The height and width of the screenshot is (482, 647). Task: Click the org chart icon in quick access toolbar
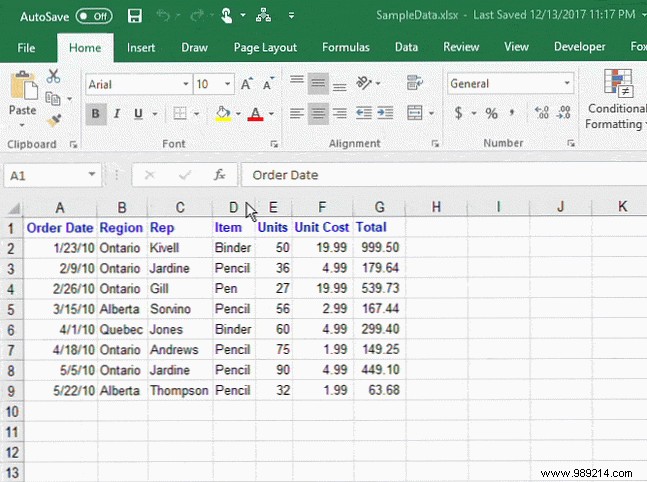[263, 16]
